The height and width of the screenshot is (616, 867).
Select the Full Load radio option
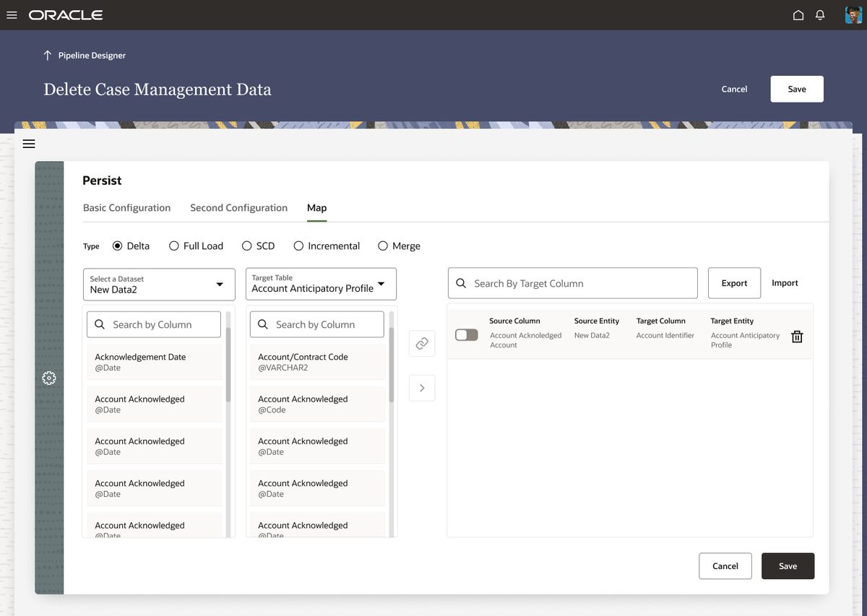[x=174, y=246]
